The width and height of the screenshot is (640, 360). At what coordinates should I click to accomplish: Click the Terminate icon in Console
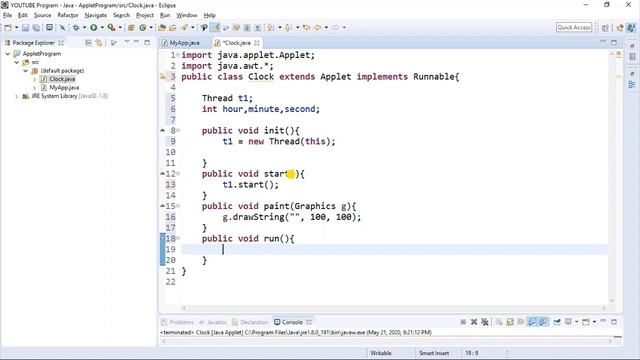(x=463, y=322)
